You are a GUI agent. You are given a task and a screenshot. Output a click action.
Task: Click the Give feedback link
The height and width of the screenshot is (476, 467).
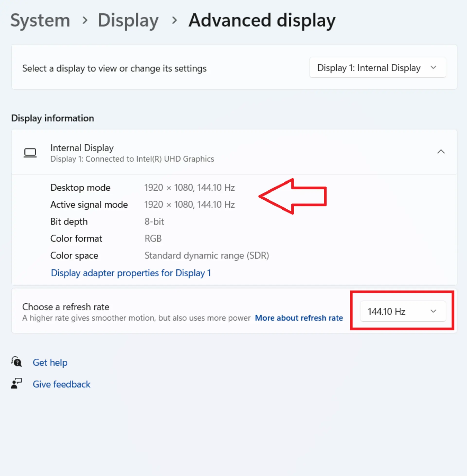click(x=62, y=384)
